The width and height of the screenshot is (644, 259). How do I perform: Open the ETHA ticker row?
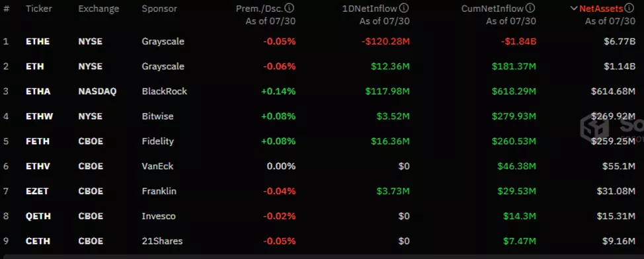tap(38, 92)
